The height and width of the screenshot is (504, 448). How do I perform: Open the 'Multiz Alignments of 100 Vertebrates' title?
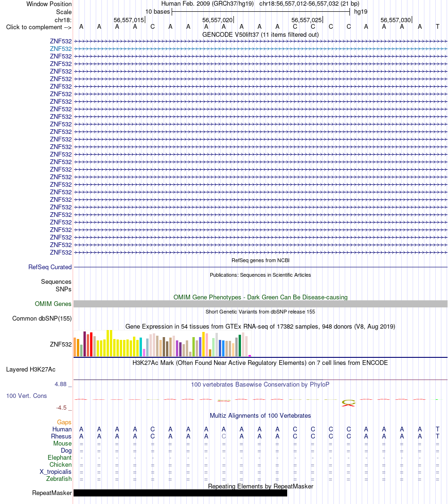click(x=260, y=416)
